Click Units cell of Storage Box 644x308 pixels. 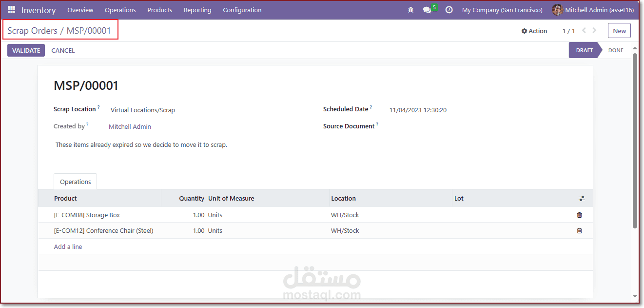coord(215,215)
